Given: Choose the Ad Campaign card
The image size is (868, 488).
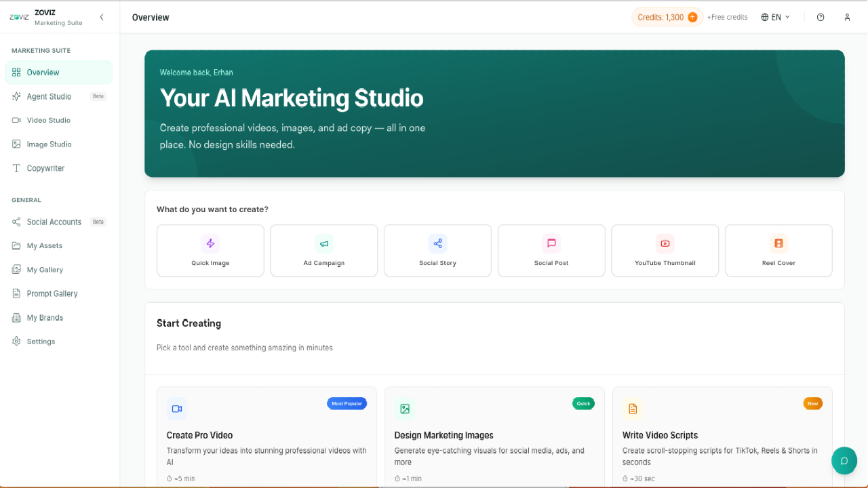Looking at the screenshot, I should 324,251.
